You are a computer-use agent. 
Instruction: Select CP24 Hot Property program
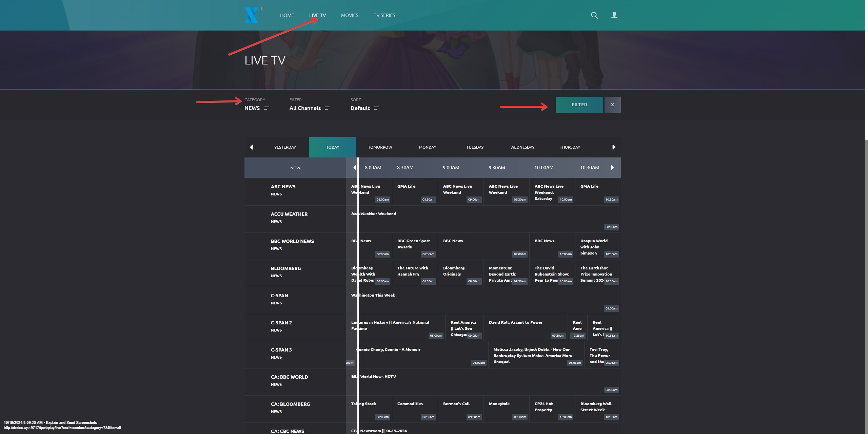click(552, 409)
